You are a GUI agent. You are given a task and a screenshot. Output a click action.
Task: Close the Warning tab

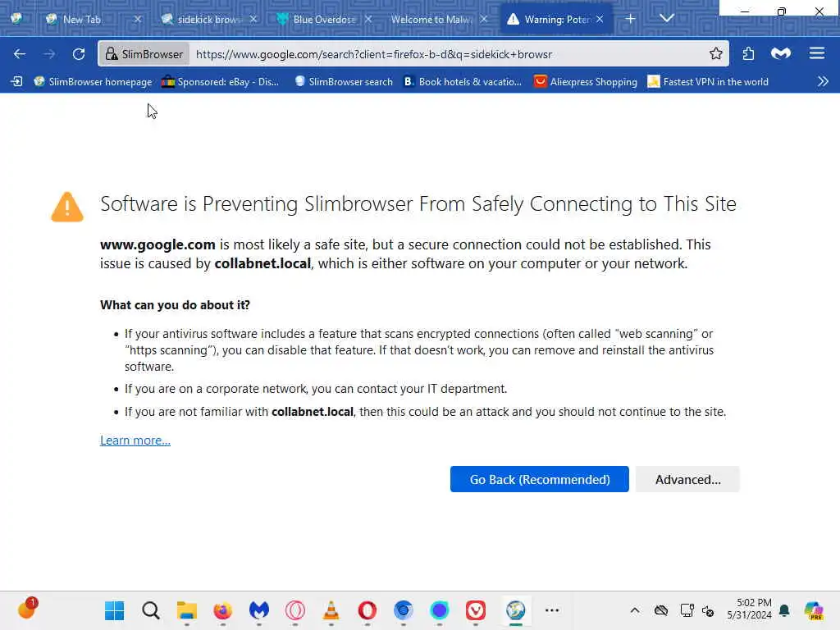coord(600,20)
